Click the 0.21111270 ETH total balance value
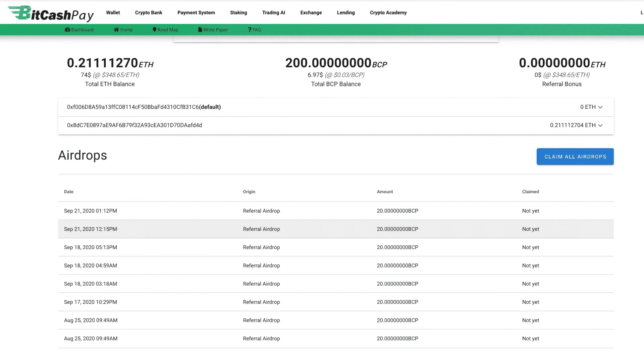 [x=110, y=63]
